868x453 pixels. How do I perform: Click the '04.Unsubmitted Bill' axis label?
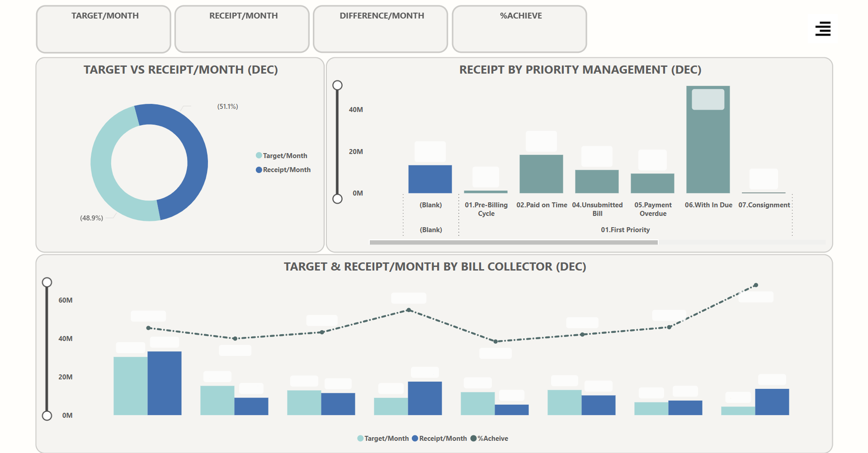pyautogui.click(x=598, y=209)
